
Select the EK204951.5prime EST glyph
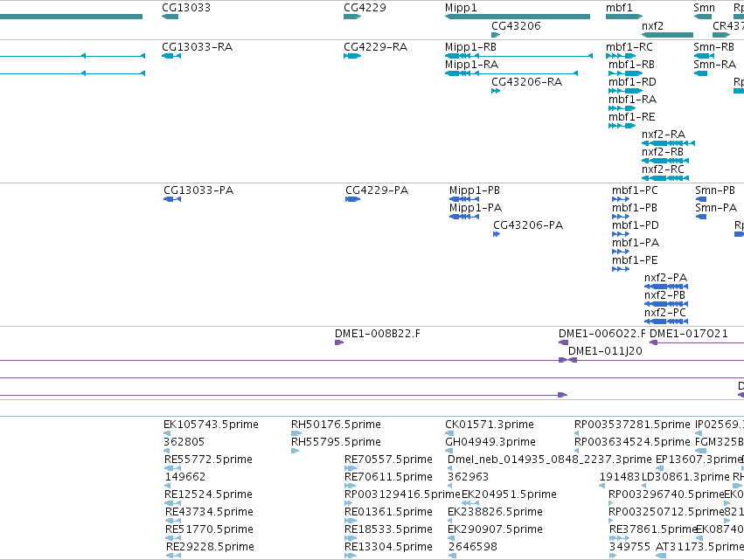(x=470, y=503)
